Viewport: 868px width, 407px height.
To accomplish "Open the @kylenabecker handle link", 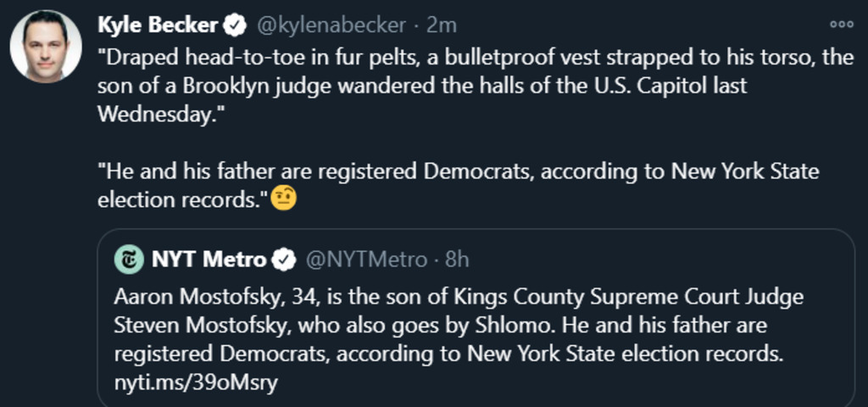I will (331, 26).
